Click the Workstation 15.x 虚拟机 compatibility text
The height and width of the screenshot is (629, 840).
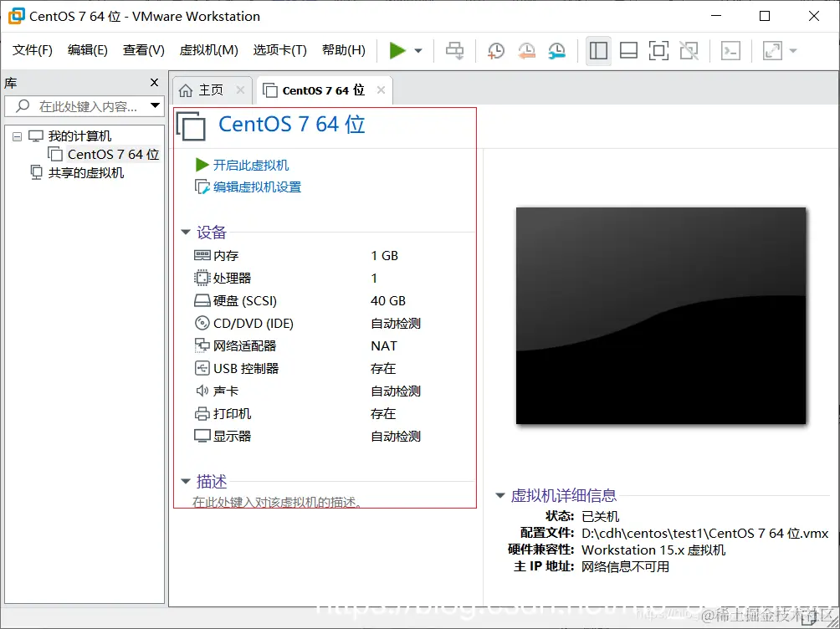pos(653,550)
